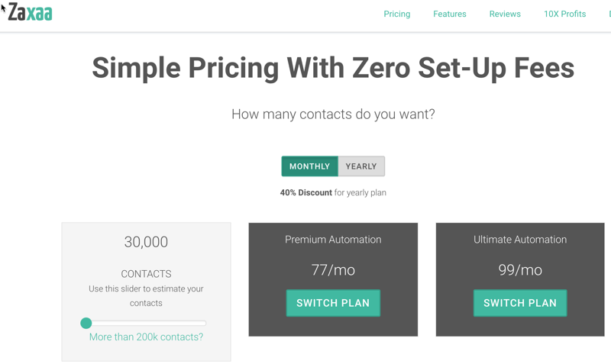Click the contacts slider handle

(86, 323)
